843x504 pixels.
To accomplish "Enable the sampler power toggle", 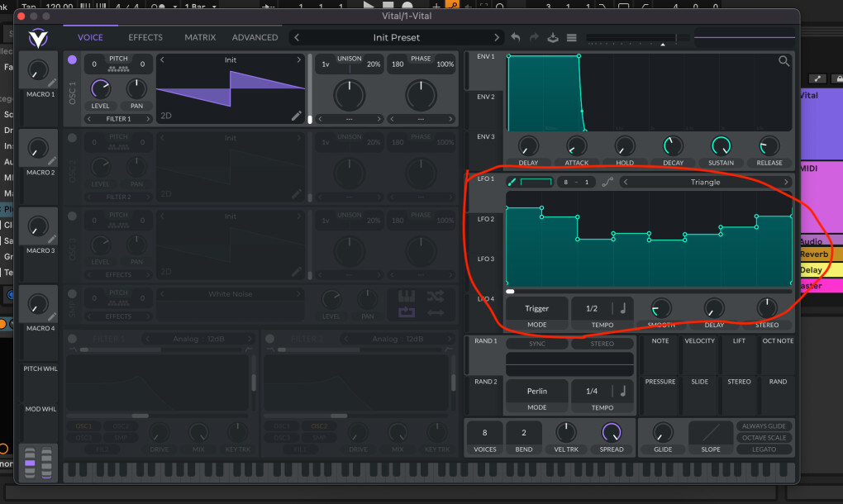I will [72, 294].
